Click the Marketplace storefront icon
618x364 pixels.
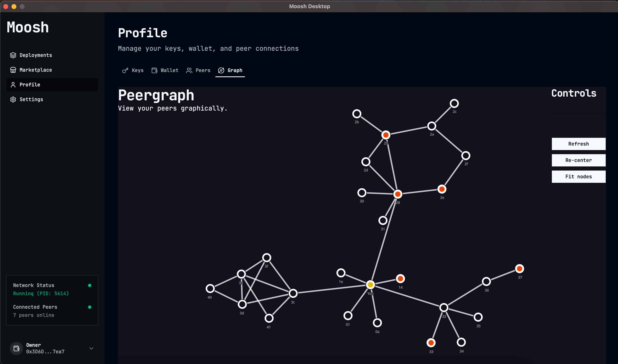13,70
